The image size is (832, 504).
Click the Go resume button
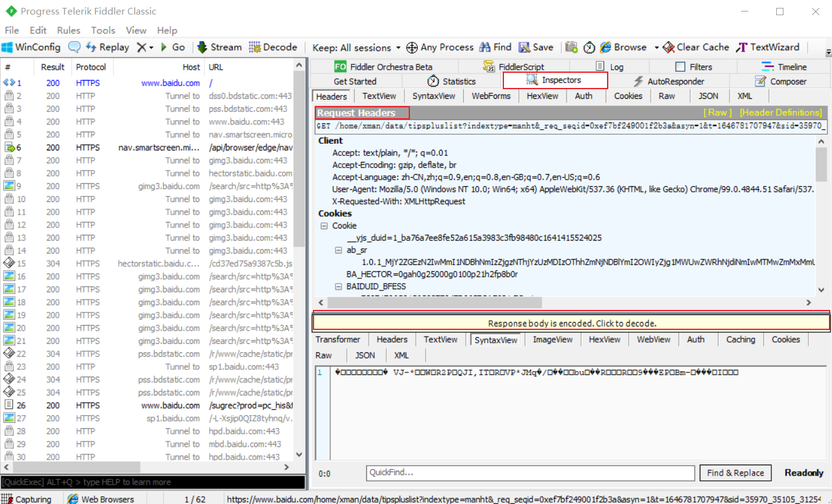pyautogui.click(x=172, y=47)
